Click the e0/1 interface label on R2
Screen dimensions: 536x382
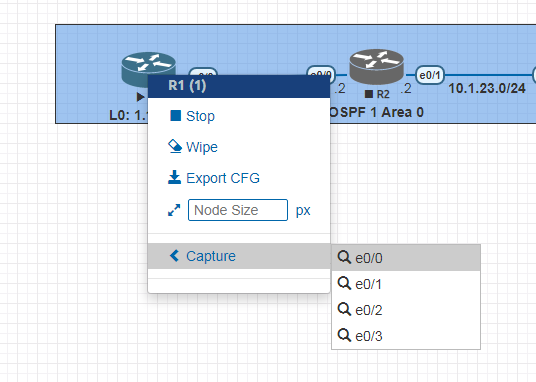pyautogui.click(x=430, y=75)
